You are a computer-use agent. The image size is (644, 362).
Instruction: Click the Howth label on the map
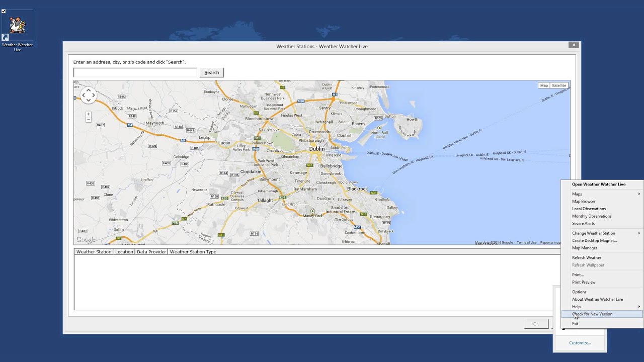point(413,119)
